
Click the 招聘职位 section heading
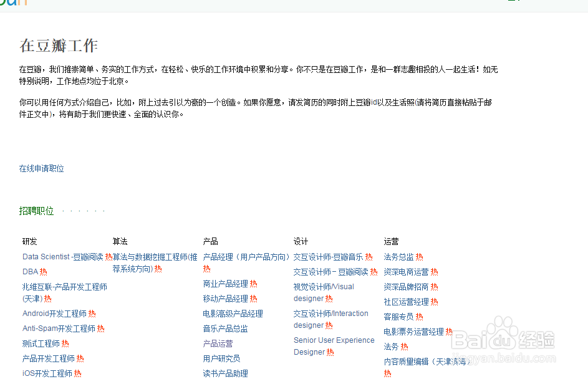[36, 211]
